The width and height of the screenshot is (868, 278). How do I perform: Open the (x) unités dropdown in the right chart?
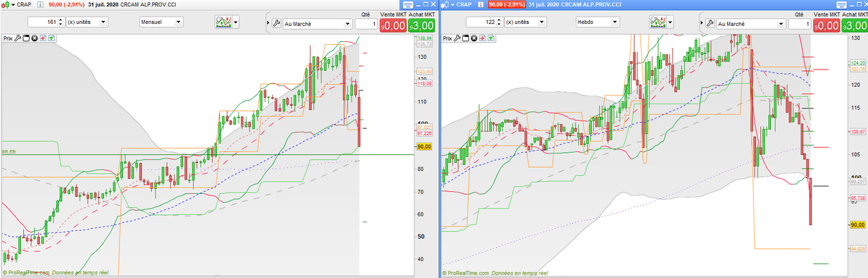(525, 22)
